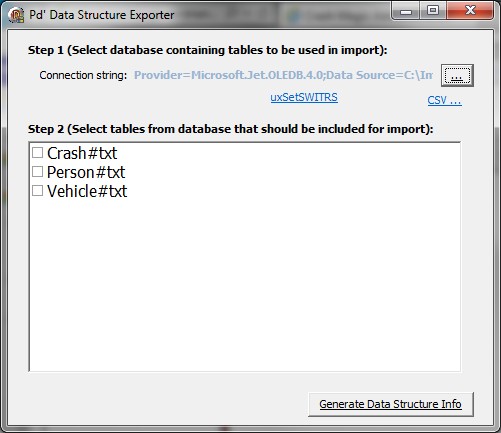Select the Crash#txt list item text
Image resolution: width=501 pixels, height=433 pixels.
[x=82, y=153]
